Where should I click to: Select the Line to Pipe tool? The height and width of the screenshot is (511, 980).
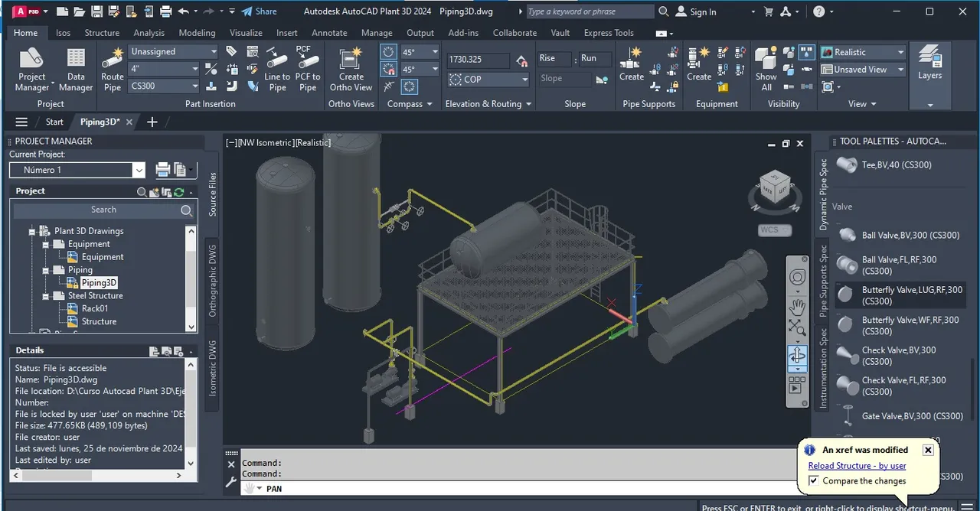(x=277, y=70)
